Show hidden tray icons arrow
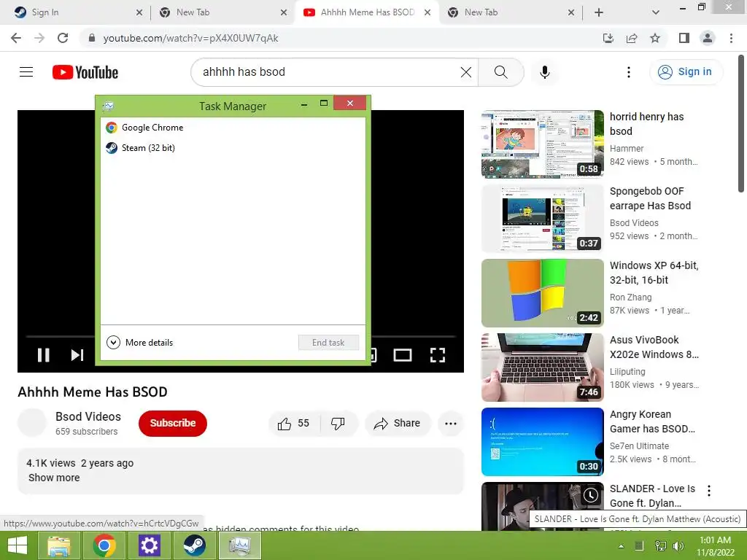Image resolution: width=747 pixels, height=560 pixels. (x=621, y=545)
